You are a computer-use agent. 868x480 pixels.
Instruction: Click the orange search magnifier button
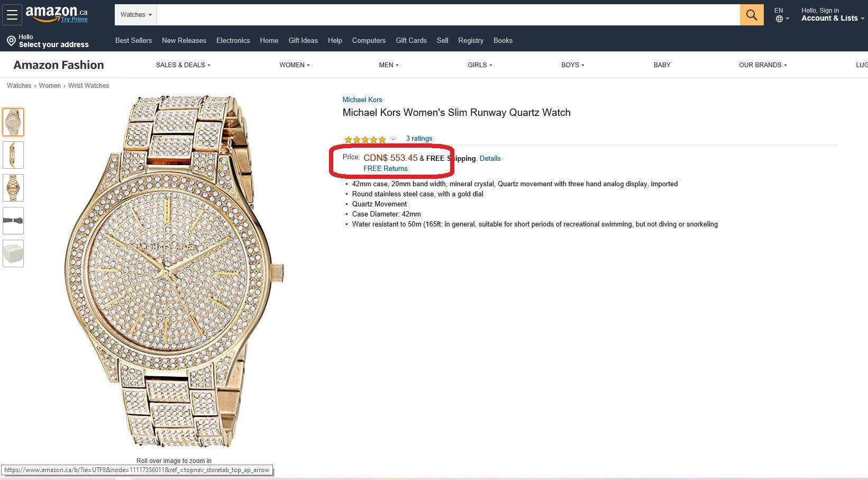click(751, 15)
